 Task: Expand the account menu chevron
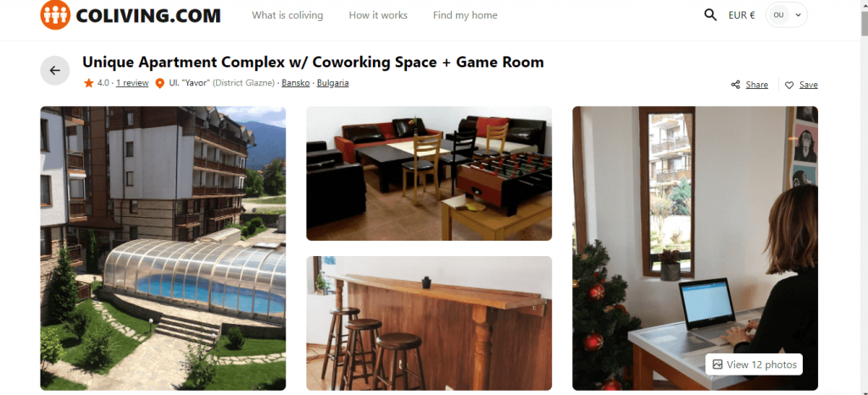(x=798, y=15)
